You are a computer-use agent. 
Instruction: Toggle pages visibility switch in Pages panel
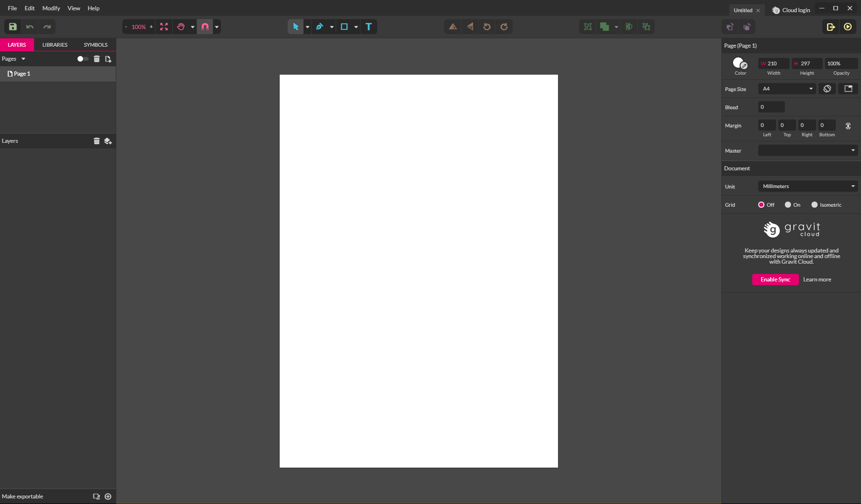[x=82, y=59]
